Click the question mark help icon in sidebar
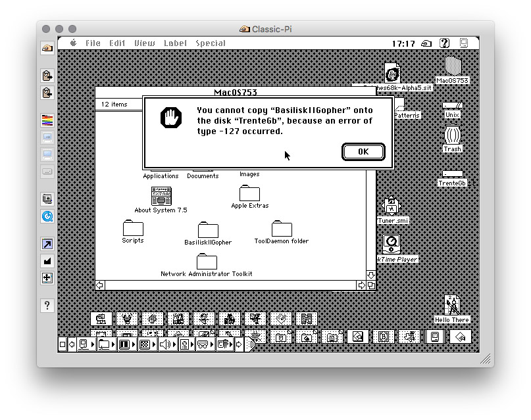 [x=47, y=306]
